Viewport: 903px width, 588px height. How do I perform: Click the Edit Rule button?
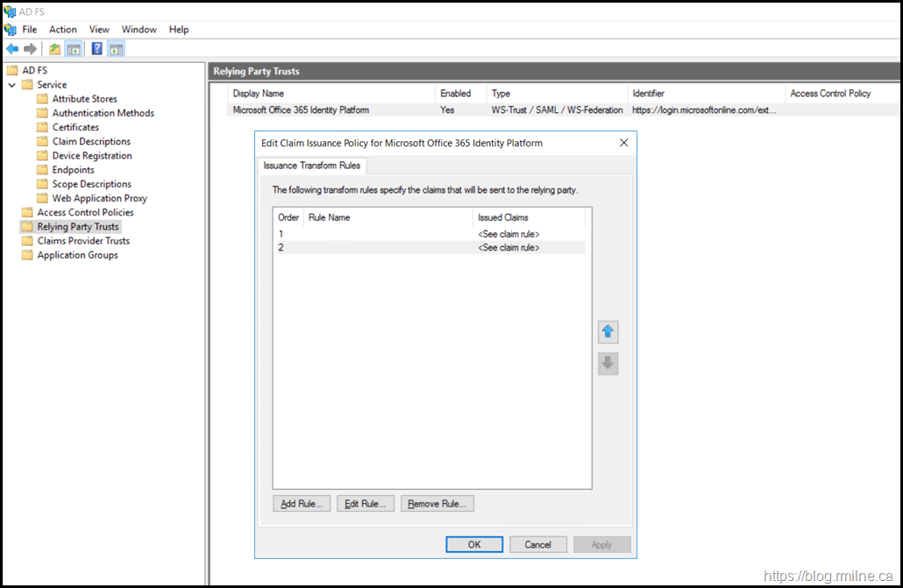point(365,504)
